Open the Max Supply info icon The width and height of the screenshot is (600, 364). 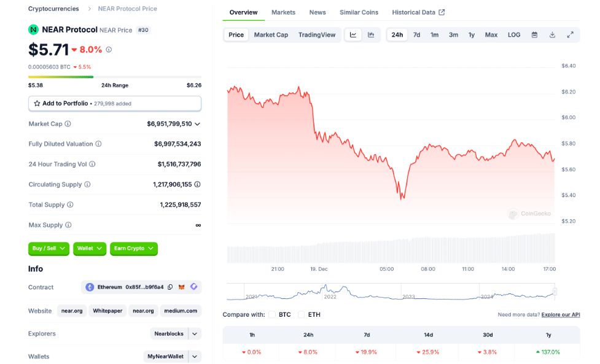[68, 225]
